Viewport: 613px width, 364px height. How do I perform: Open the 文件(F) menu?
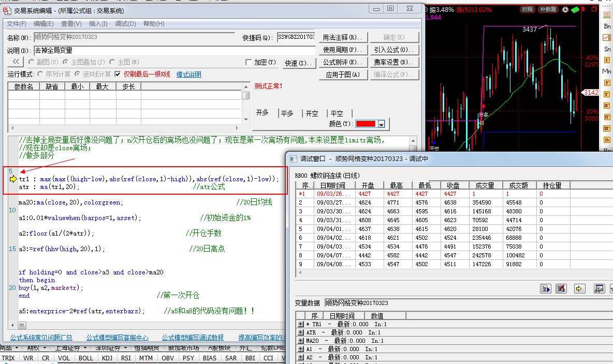17,24
